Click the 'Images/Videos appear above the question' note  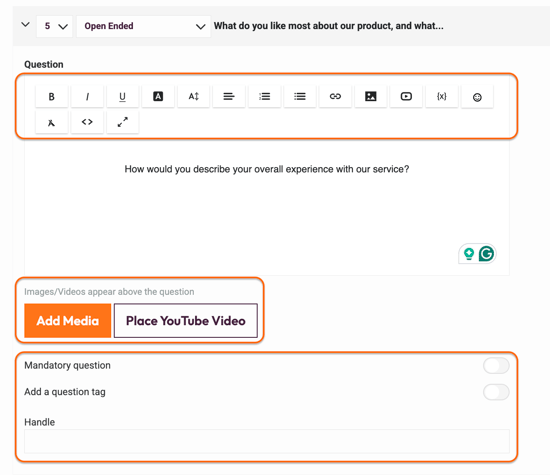[x=109, y=292]
